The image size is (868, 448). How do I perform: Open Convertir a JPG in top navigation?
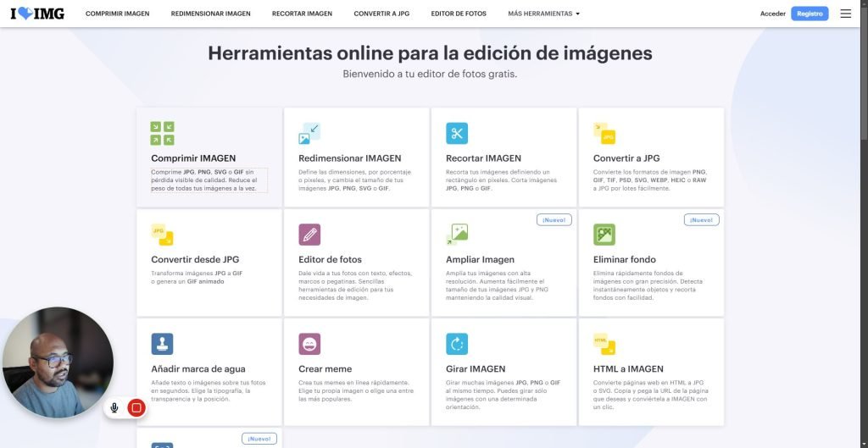click(x=381, y=14)
